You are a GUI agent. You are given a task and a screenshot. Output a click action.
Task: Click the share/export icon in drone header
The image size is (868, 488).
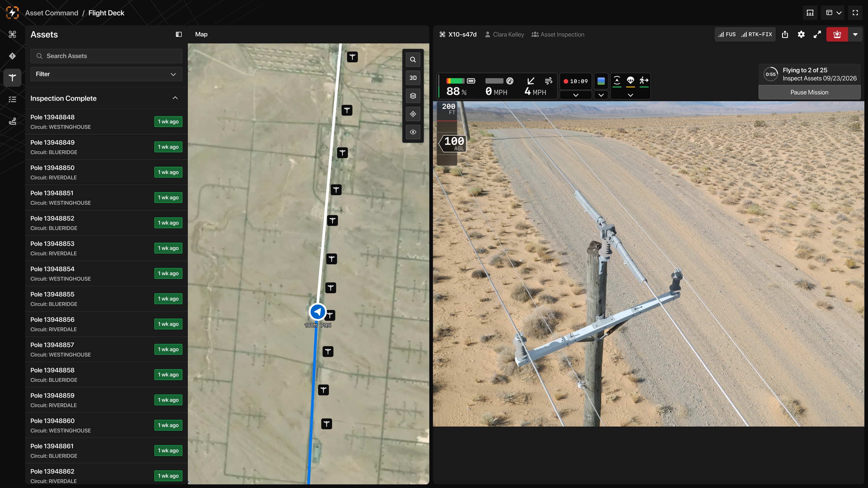pyautogui.click(x=785, y=34)
